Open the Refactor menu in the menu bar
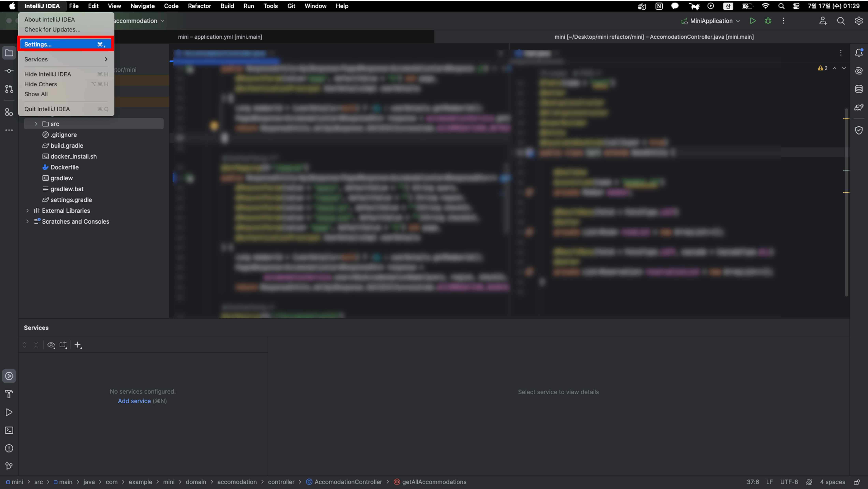The height and width of the screenshot is (489, 868). pos(199,6)
